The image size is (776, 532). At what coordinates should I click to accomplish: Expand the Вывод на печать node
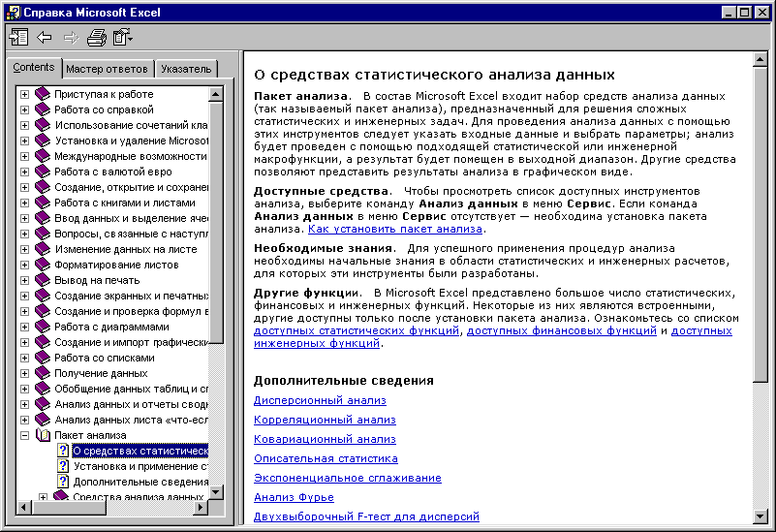(x=24, y=281)
